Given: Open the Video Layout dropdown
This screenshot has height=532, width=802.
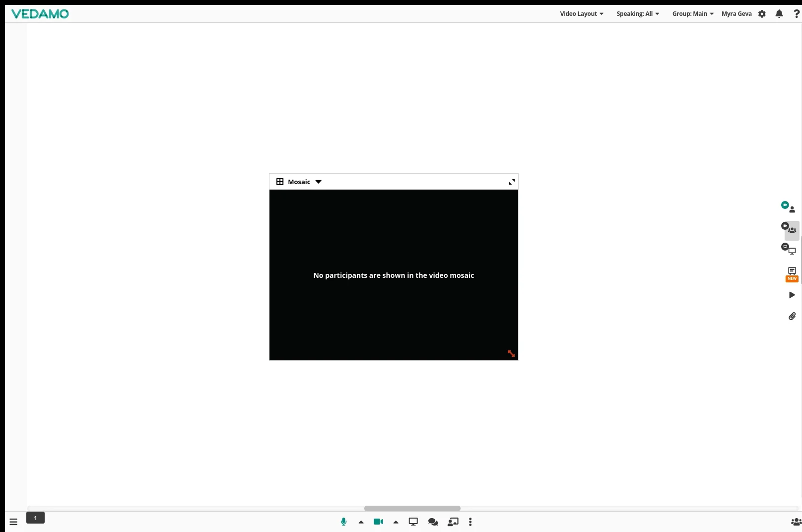Looking at the screenshot, I should click(581, 13).
